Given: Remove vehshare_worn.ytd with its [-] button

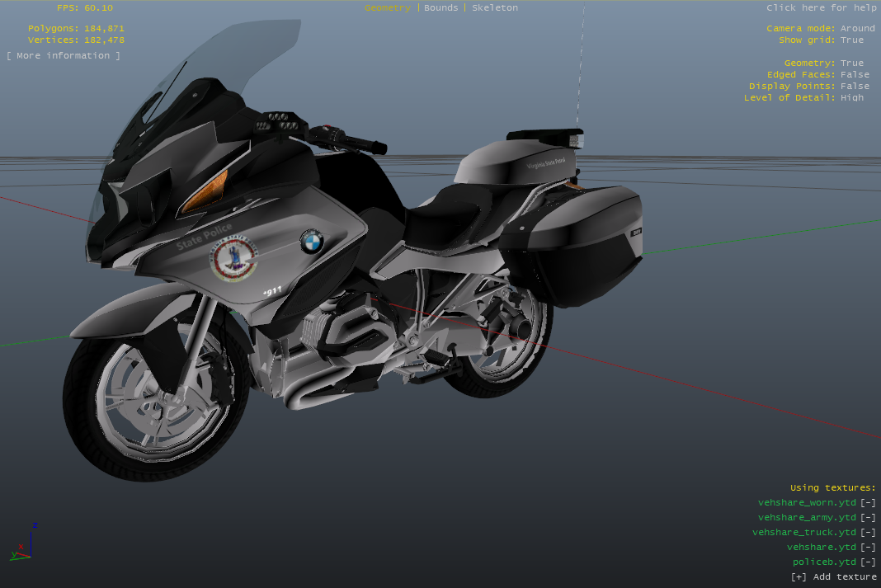Looking at the screenshot, I should 867,503.
